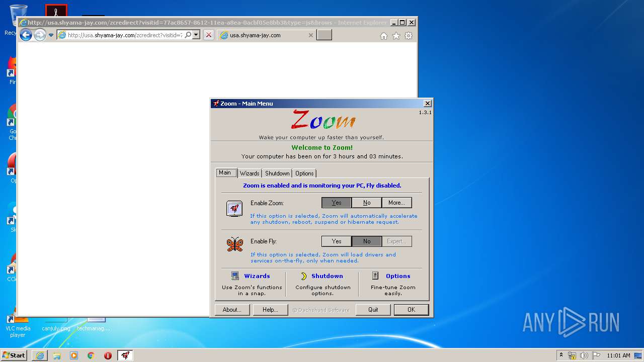Show hidden tray icons arrow
The height and width of the screenshot is (362, 644).
pos(561,355)
